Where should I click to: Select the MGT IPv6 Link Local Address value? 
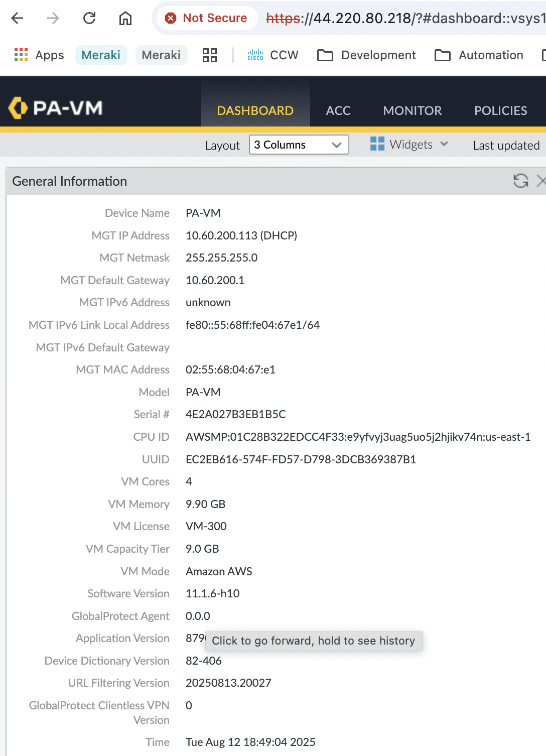[252, 325]
